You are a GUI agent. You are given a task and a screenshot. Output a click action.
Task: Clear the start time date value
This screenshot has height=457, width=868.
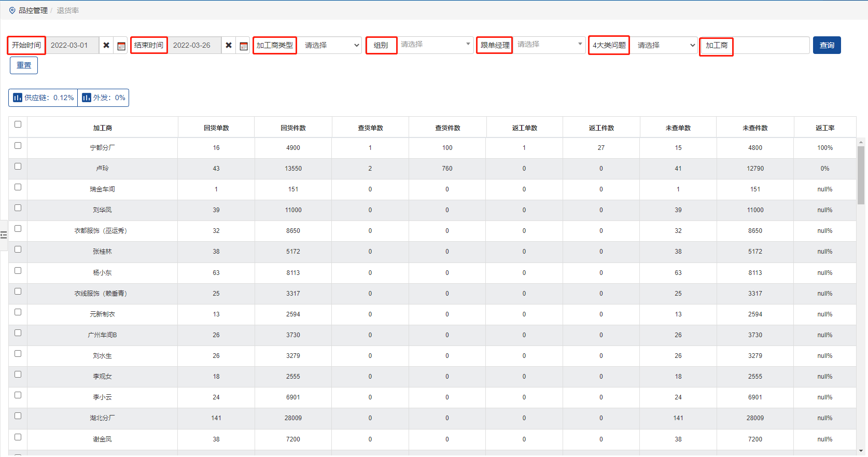pos(106,46)
